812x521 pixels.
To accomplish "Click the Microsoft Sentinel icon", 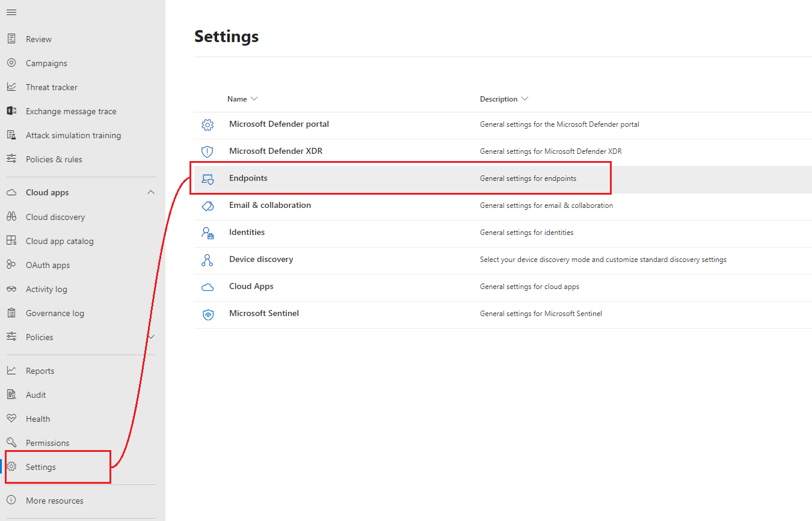I will pos(208,314).
